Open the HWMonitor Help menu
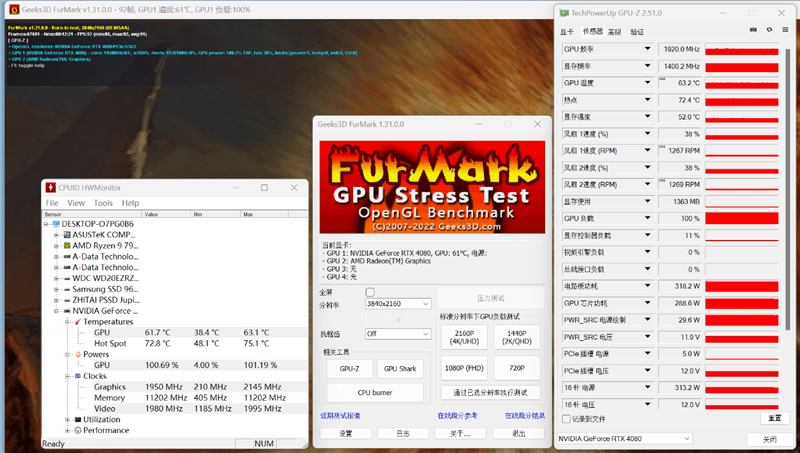 (130, 203)
